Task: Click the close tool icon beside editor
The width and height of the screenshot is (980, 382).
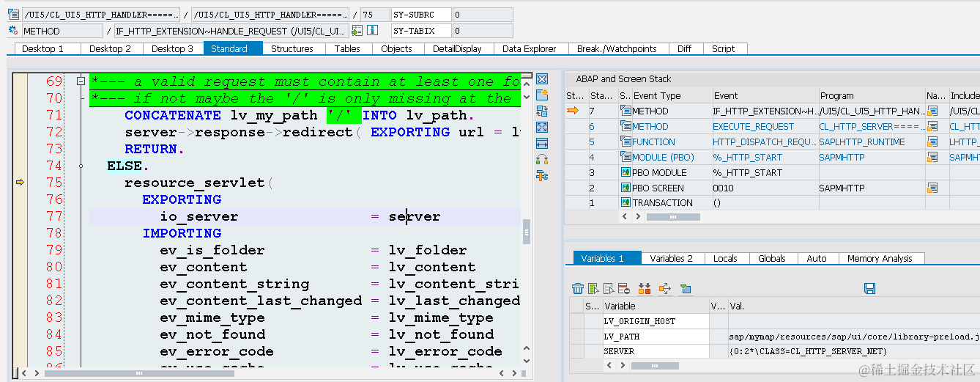Action: click(x=543, y=78)
